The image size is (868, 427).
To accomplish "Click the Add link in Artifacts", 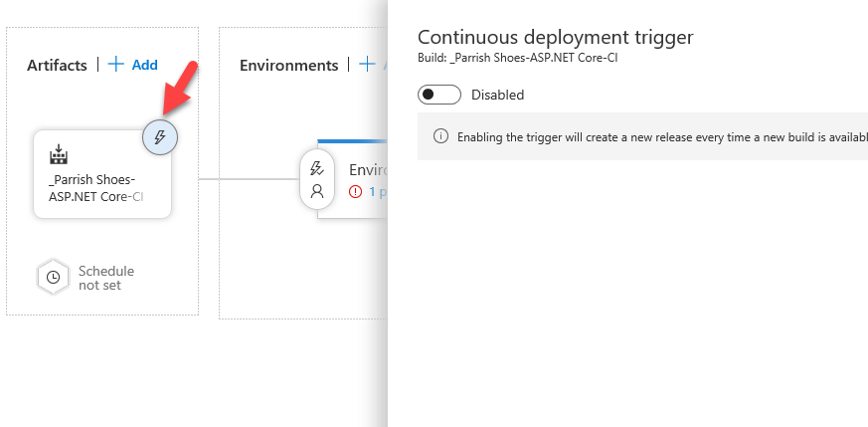I will click(145, 65).
